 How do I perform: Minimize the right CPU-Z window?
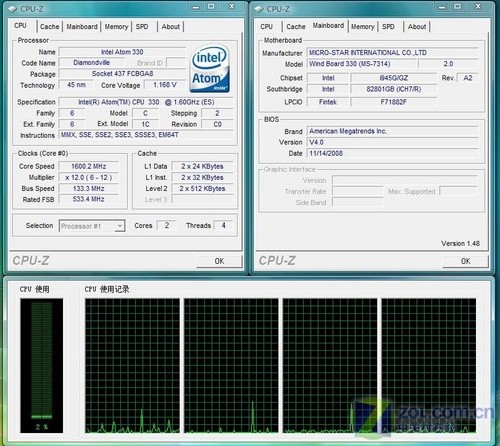pyautogui.click(x=442, y=7)
